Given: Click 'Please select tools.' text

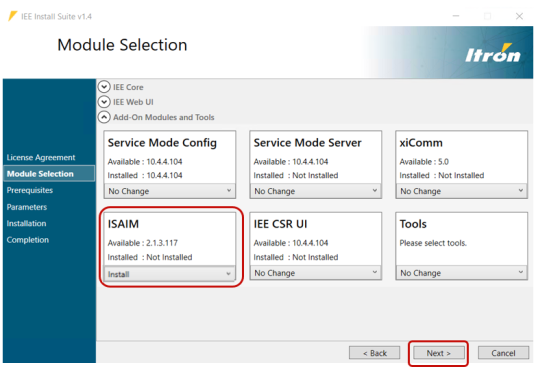Looking at the screenshot, I should coord(433,243).
